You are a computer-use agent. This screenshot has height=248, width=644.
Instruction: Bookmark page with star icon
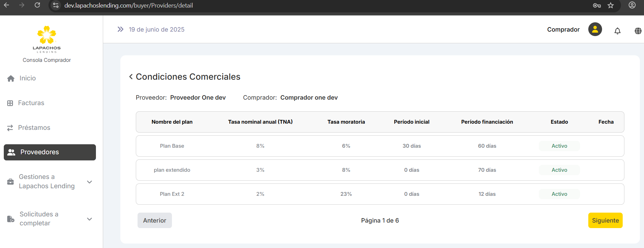[611, 5]
